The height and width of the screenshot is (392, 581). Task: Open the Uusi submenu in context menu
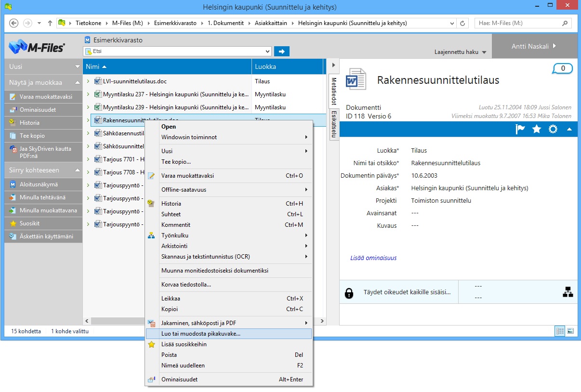coord(229,151)
